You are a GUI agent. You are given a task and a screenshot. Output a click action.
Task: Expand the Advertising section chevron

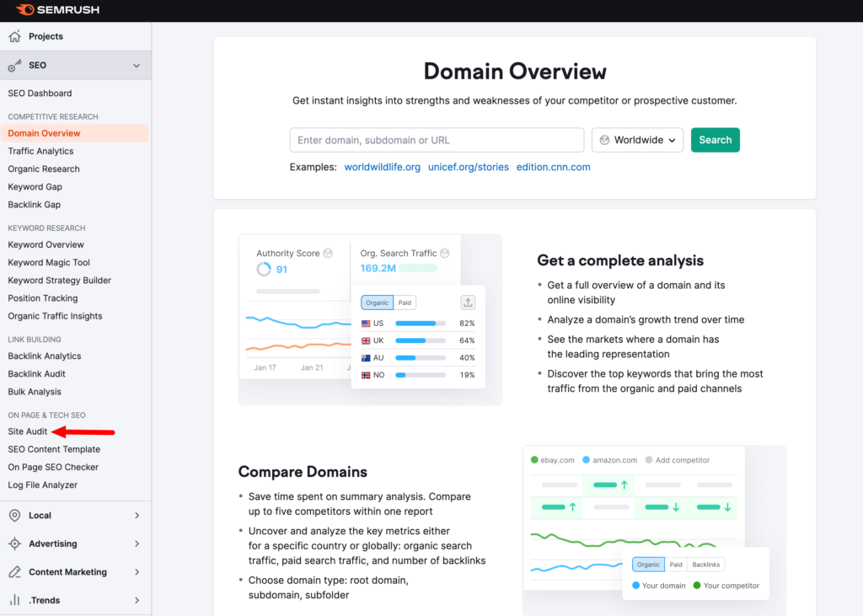coord(137,544)
